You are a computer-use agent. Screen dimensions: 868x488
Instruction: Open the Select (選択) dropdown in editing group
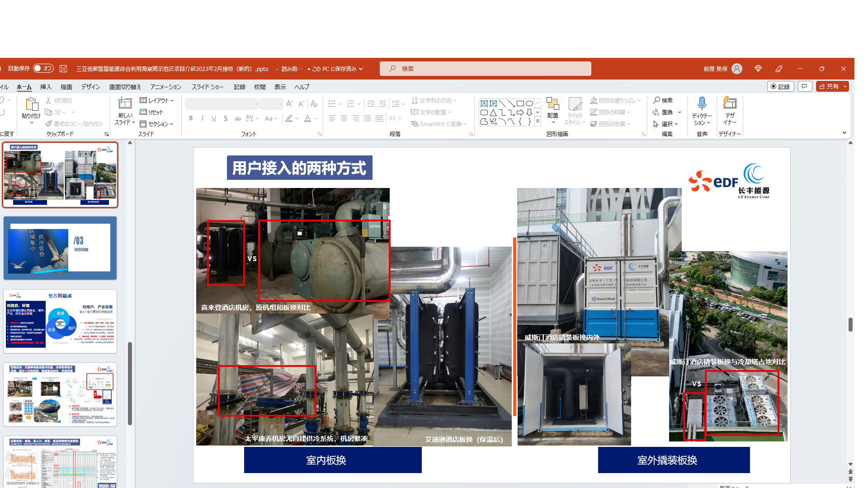pos(666,124)
